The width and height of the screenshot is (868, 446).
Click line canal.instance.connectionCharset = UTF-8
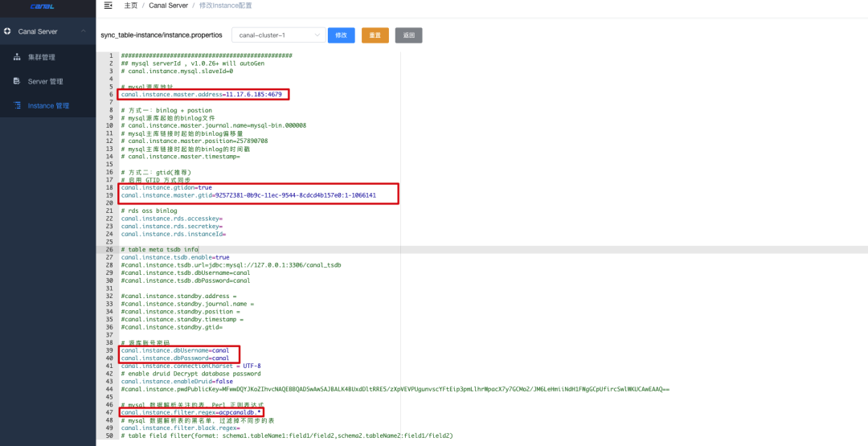pos(191,366)
